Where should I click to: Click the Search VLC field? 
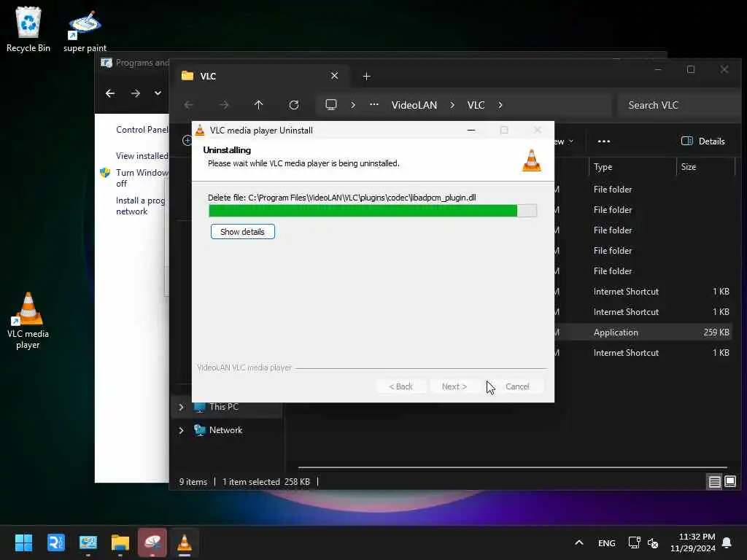[x=679, y=105]
